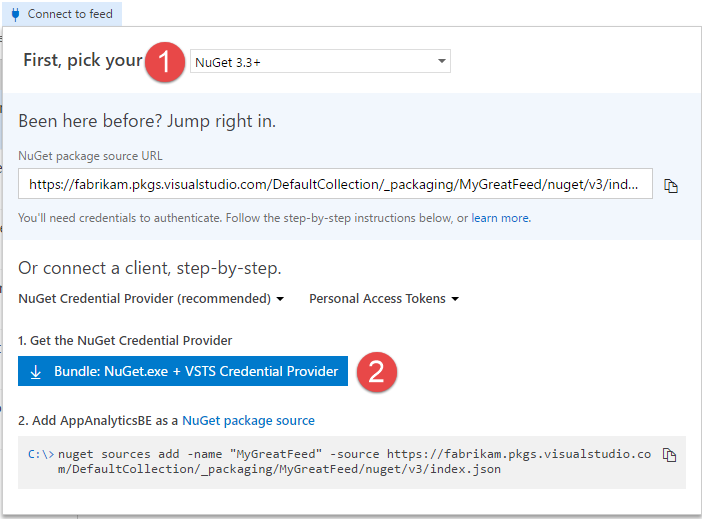
Task: Click inside the NuGet package source URL field
Action: (335, 184)
